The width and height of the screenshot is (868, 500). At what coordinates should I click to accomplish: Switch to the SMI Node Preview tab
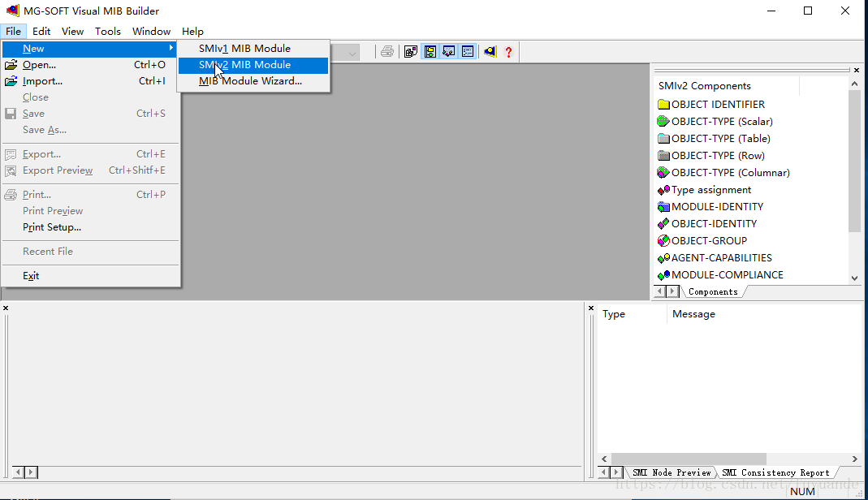coord(672,472)
